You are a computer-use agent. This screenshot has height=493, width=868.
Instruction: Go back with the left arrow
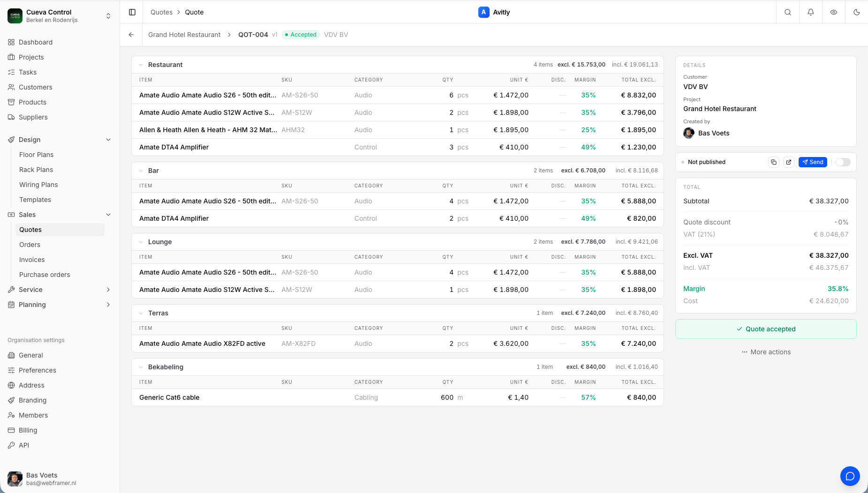[x=131, y=35]
